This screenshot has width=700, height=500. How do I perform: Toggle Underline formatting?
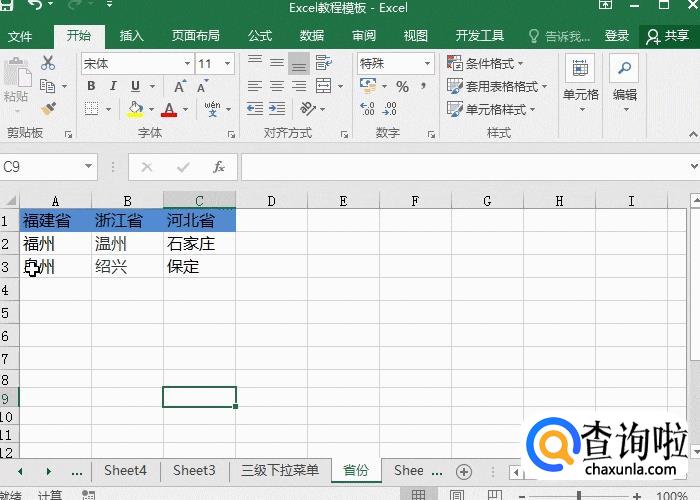(135, 86)
